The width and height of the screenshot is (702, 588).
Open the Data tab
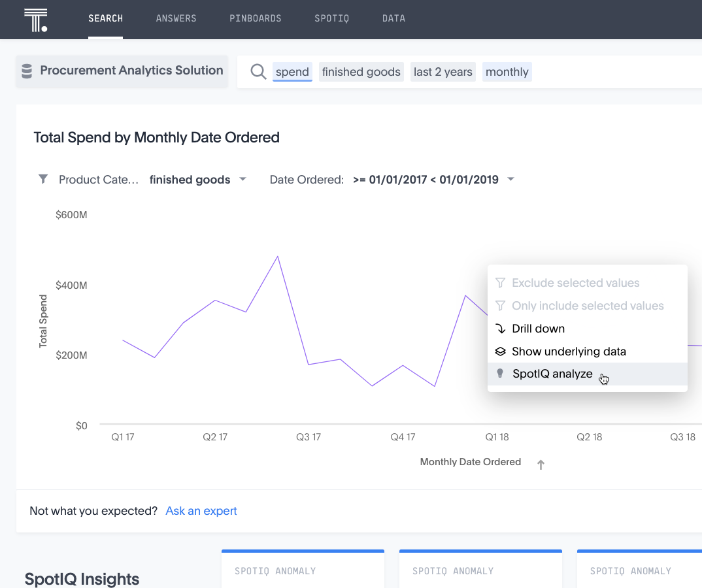pos(393,18)
